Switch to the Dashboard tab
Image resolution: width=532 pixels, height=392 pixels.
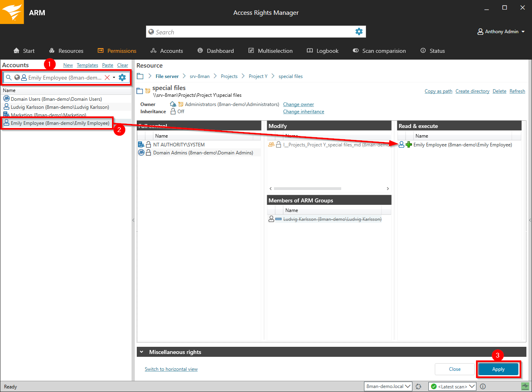point(216,51)
